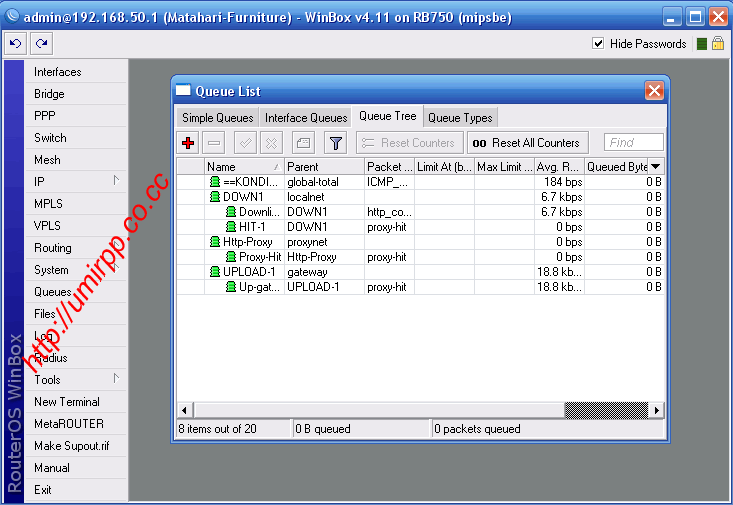Click the http_co... packet mark cell
733x505 pixels.
pos(389,211)
